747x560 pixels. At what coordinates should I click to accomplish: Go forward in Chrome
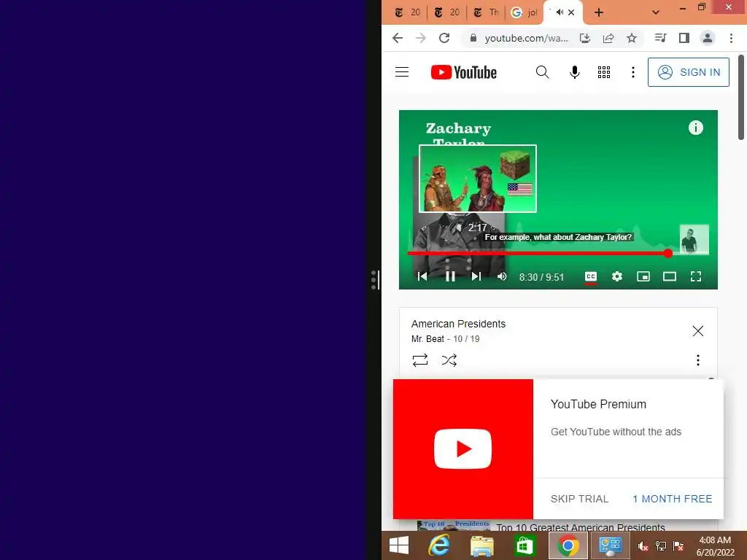tap(421, 38)
